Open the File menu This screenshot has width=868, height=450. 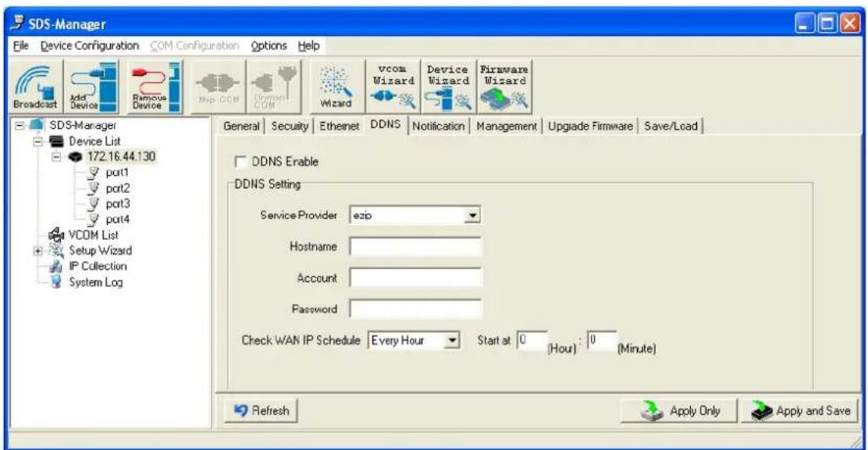pos(19,46)
